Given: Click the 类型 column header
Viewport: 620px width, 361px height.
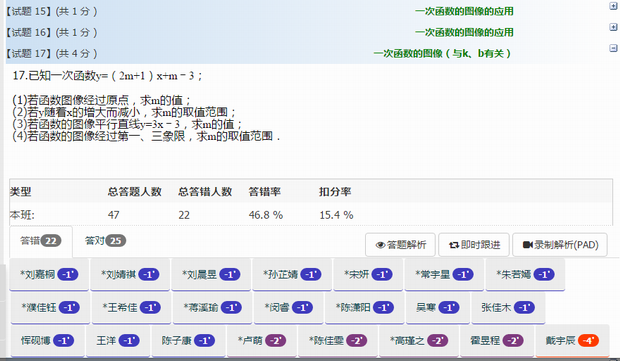Looking at the screenshot, I should (21, 192).
